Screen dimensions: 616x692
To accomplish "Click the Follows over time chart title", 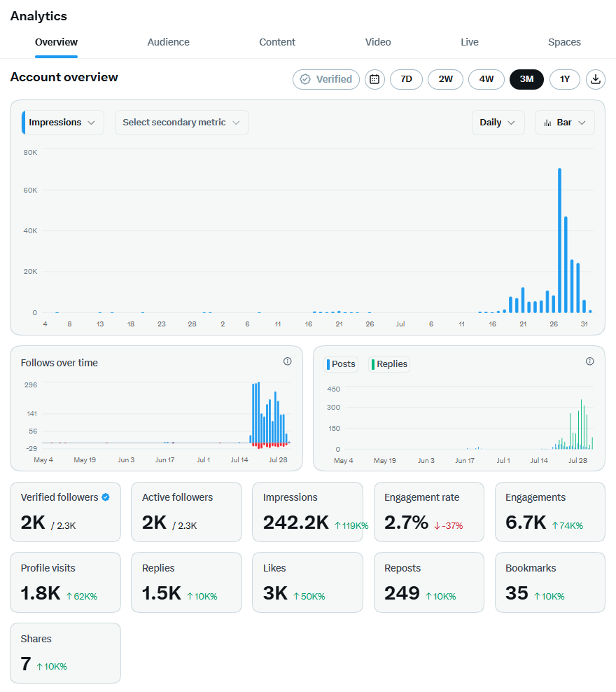I will (x=59, y=363).
